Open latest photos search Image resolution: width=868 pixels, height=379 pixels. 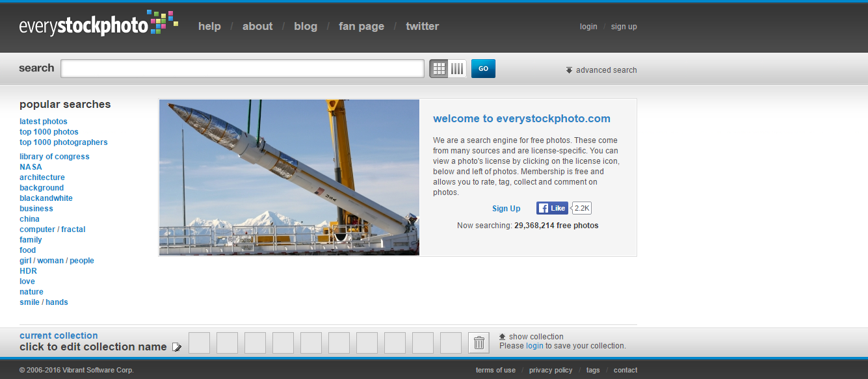pos(44,122)
